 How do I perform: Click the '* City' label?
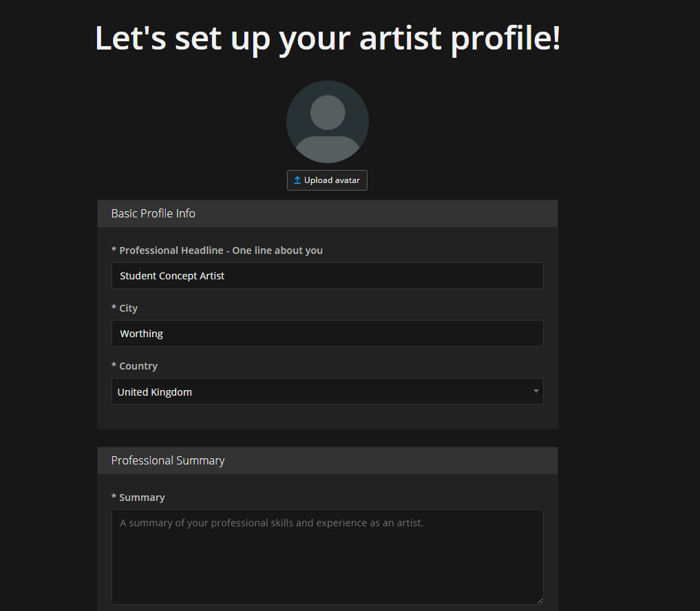click(125, 308)
